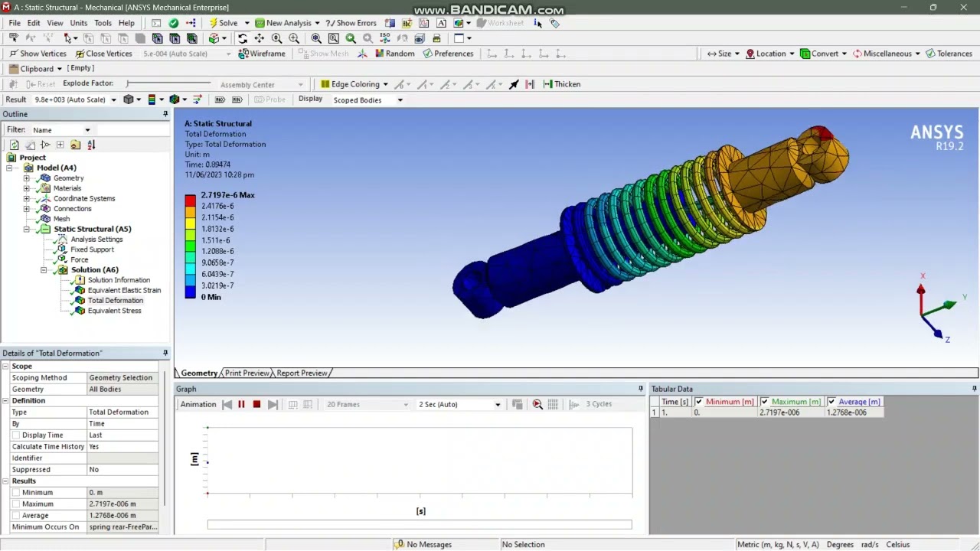Toggle Wireframe display mode
The height and width of the screenshot is (551, 980).
[x=262, y=54]
